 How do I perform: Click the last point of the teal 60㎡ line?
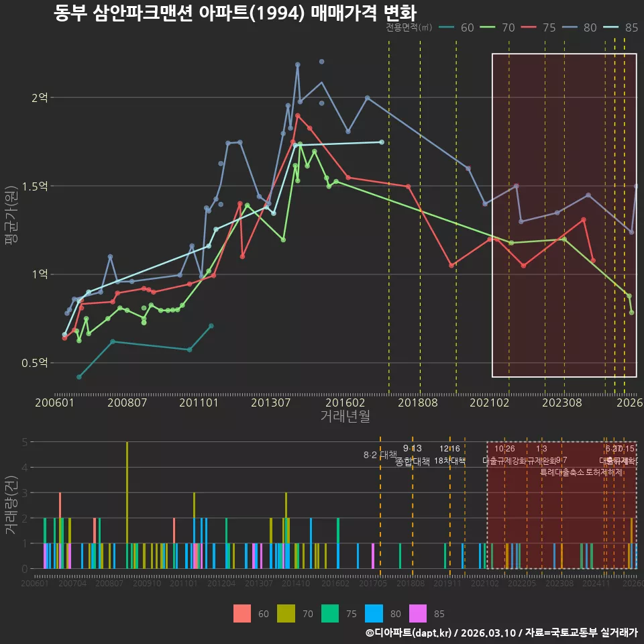click(x=211, y=326)
